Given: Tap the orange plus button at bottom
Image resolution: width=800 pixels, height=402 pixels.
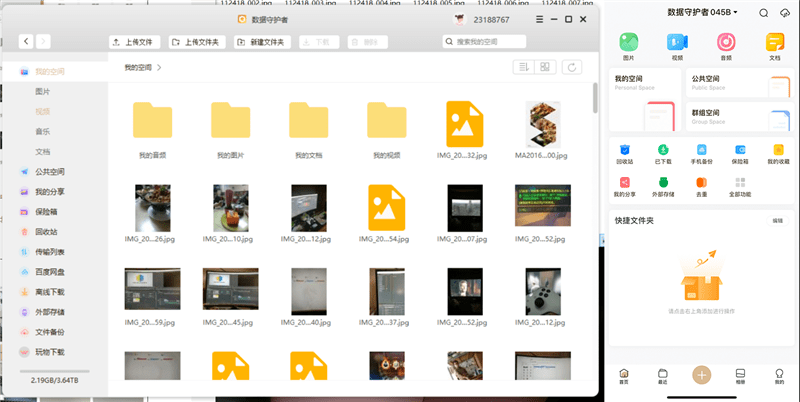Looking at the screenshot, I should pos(702,375).
